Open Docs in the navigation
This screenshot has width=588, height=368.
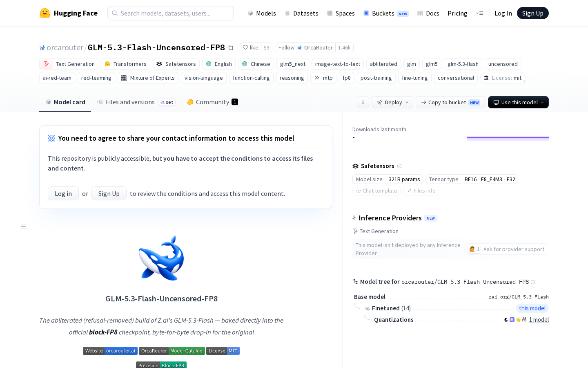(x=428, y=13)
